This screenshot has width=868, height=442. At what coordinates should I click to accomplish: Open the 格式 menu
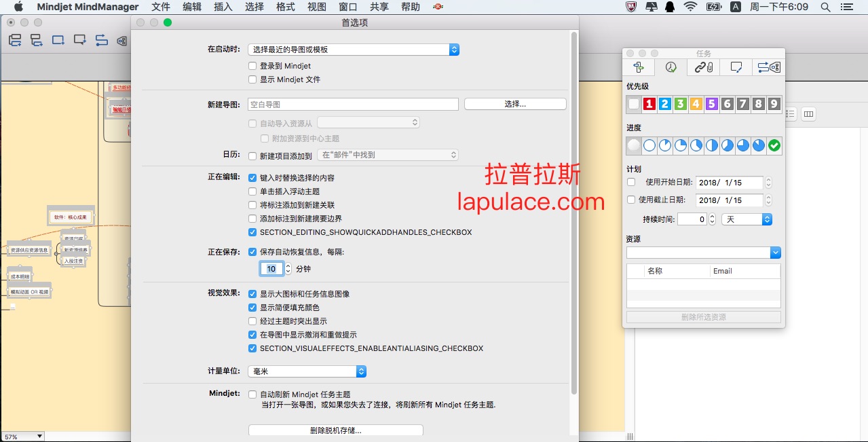[x=286, y=7]
